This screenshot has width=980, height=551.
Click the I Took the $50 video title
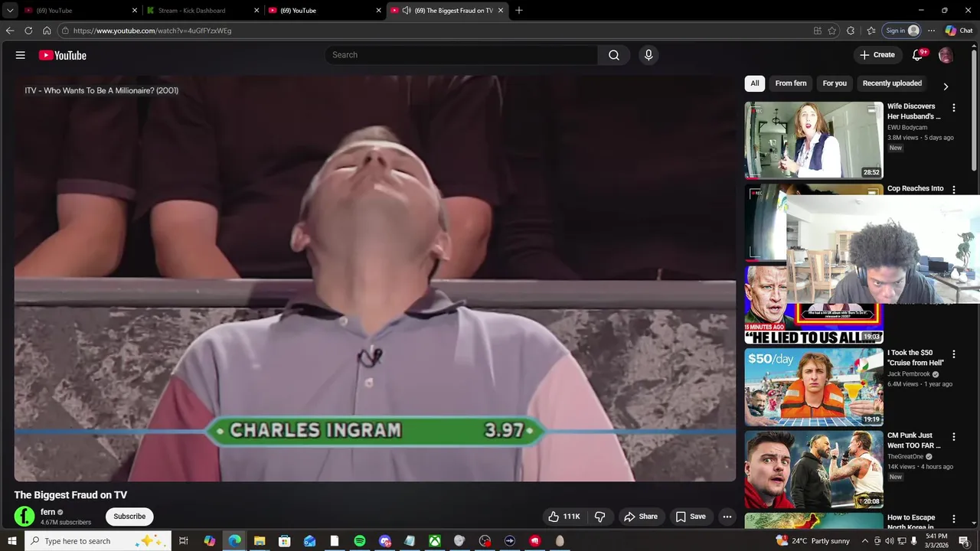click(916, 358)
